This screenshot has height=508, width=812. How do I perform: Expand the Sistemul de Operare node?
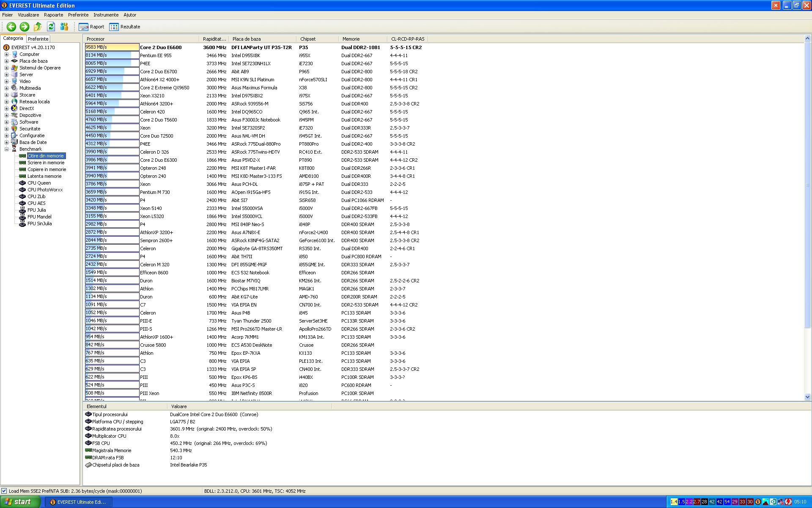(x=6, y=68)
